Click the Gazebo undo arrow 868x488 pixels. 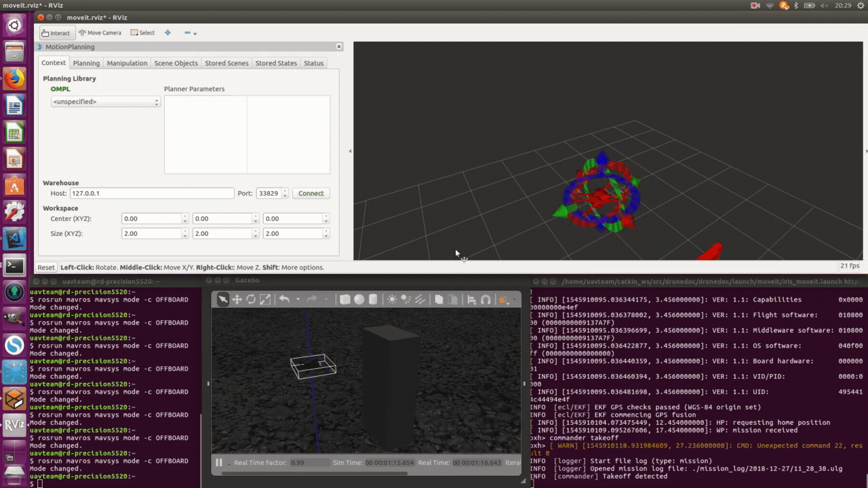click(285, 299)
